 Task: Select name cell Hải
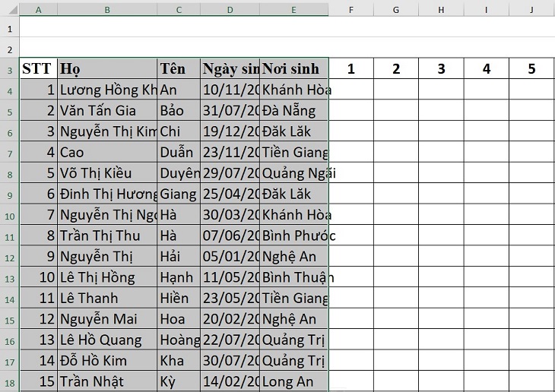click(179, 257)
